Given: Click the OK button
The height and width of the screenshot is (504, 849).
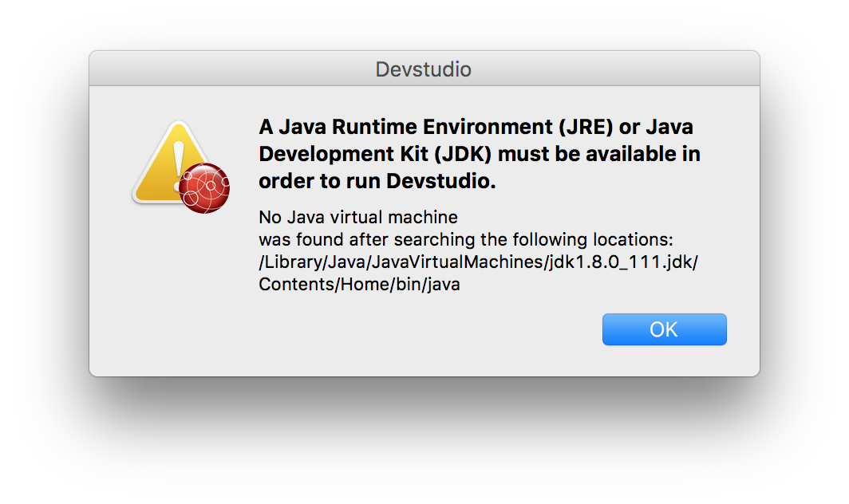Looking at the screenshot, I should 665,329.
